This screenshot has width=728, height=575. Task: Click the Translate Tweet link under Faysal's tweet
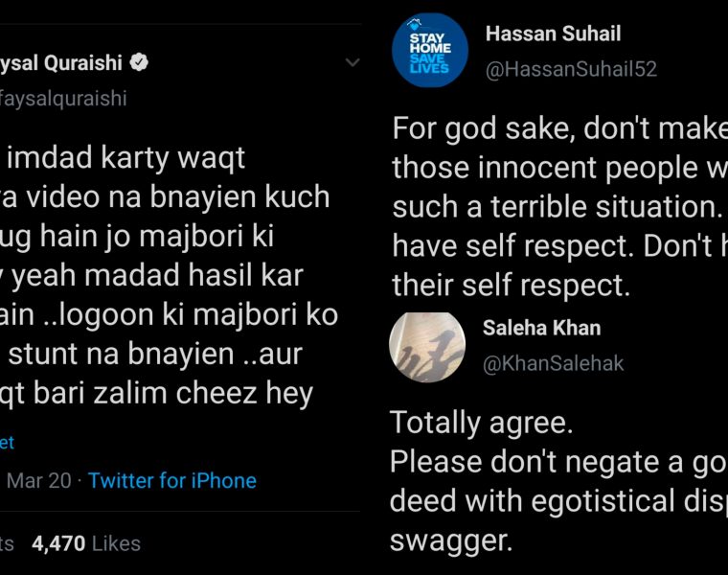pos(7,443)
